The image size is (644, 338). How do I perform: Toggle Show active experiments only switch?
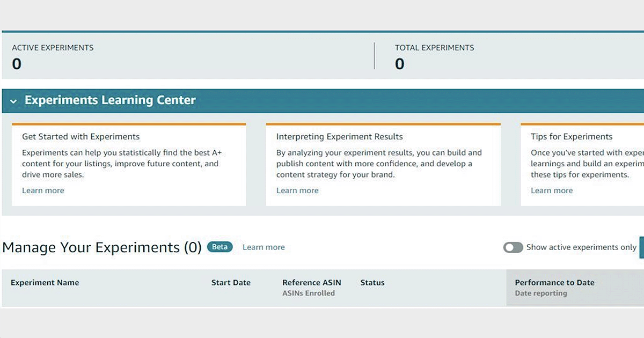click(513, 247)
